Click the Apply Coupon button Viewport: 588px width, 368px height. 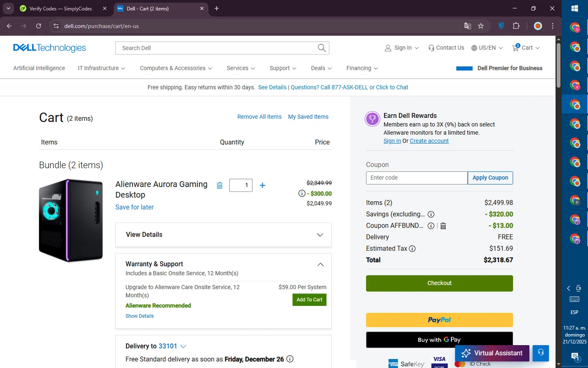(x=490, y=178)
